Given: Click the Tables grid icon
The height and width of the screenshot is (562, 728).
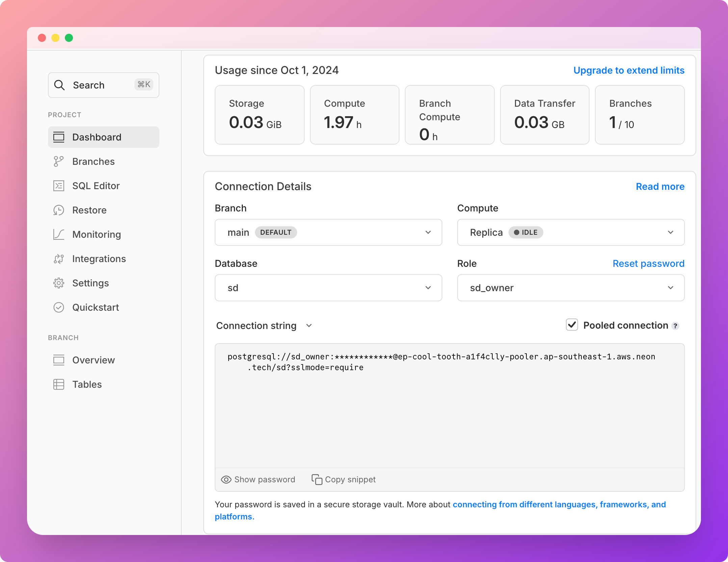Looking at the screenshot, I should [58, 384].
